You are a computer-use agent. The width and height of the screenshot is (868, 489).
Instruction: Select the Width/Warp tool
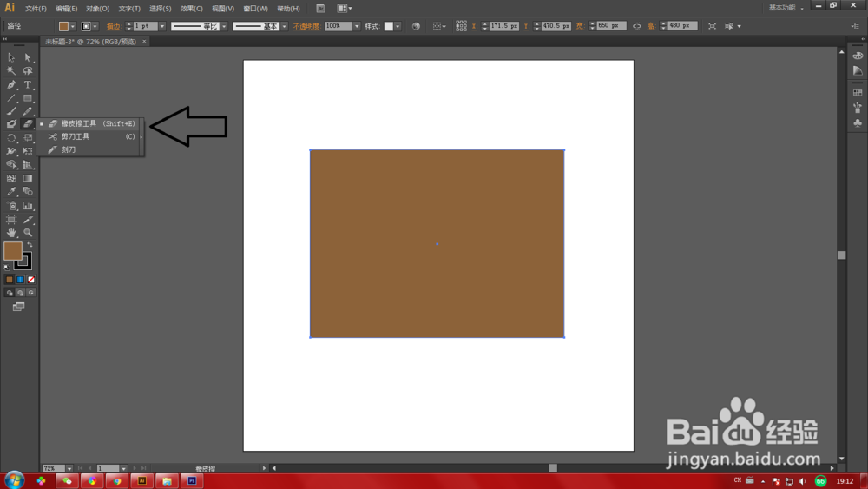(x=11, y=150)
